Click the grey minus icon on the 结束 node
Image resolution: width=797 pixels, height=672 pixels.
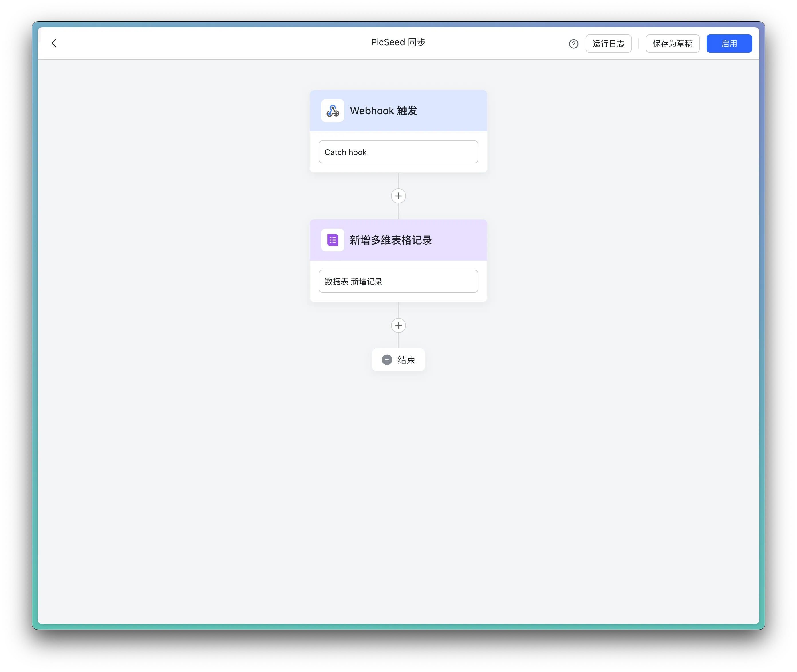tap(387, 360)
